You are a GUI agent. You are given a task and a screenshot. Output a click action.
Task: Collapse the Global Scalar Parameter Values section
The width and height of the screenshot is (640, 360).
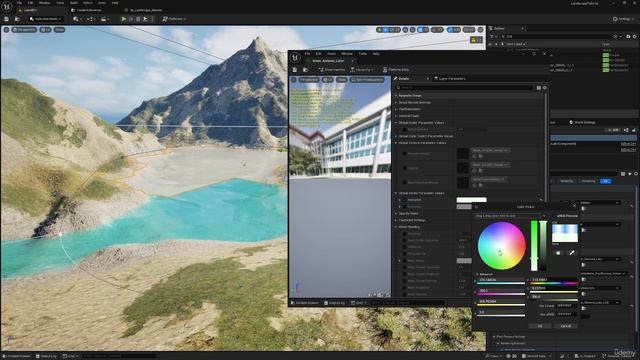click(396, 122)
